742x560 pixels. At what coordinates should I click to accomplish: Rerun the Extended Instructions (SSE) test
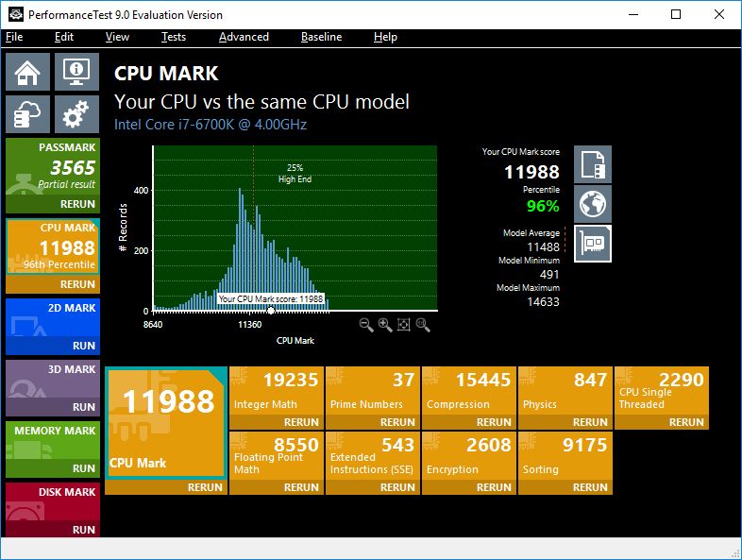click(373, 487)
